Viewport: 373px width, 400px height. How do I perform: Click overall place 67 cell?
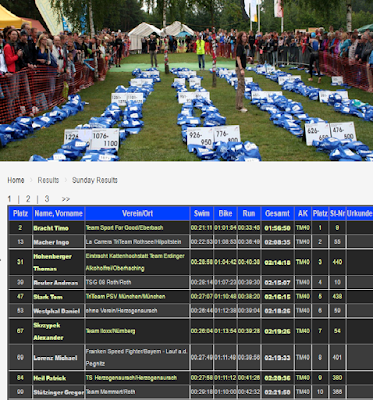point(20,331)
